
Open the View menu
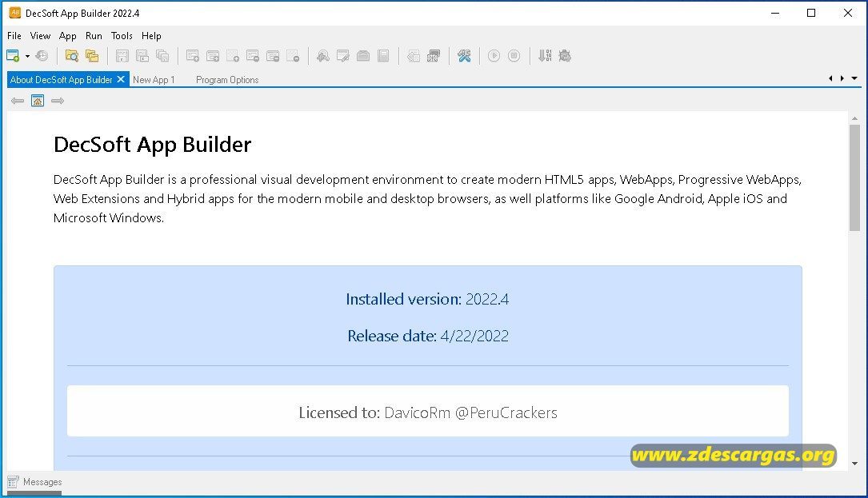tap(41, 35)
